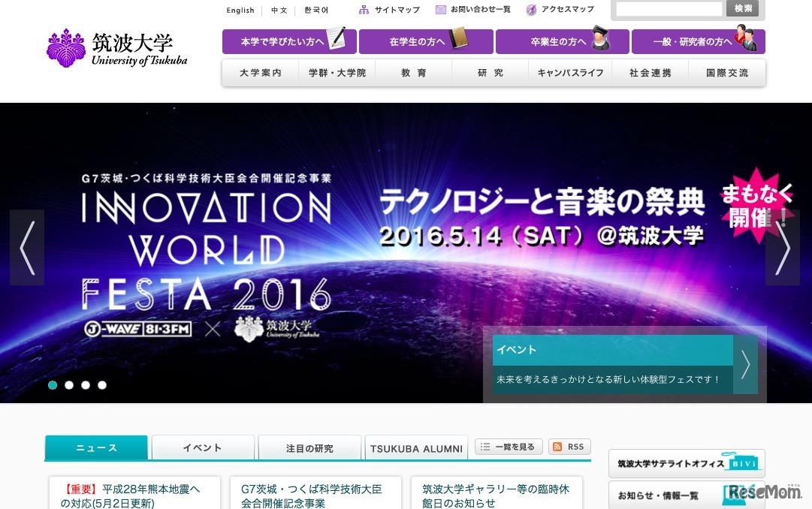Open the 大学案内 navigation menu
Image resolution: width=812 pixels, height=509 pixels.
[x=261, y=73]
